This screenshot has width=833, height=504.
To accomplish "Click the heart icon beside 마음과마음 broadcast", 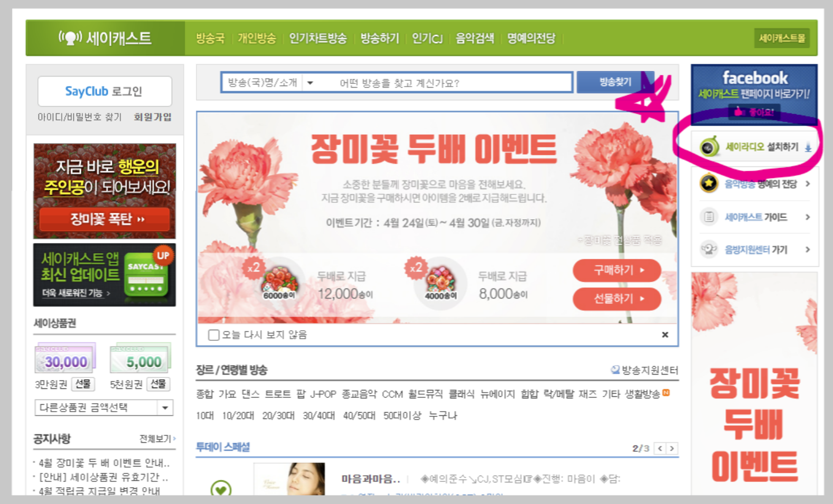I will pyautogui.click(x=221, y=489).
